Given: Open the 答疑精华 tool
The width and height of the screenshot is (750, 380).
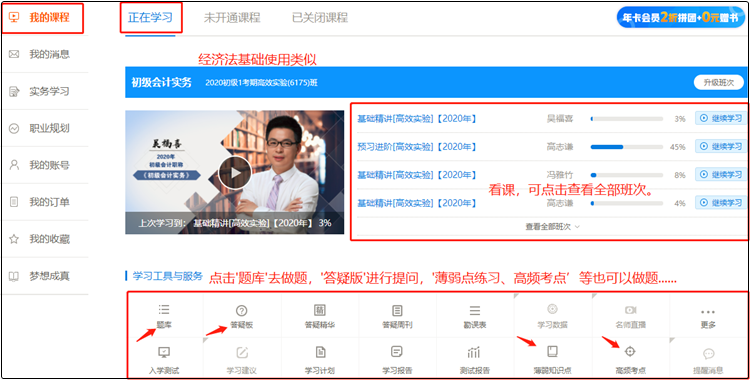Looking at the screenshot, I should 320,316.
